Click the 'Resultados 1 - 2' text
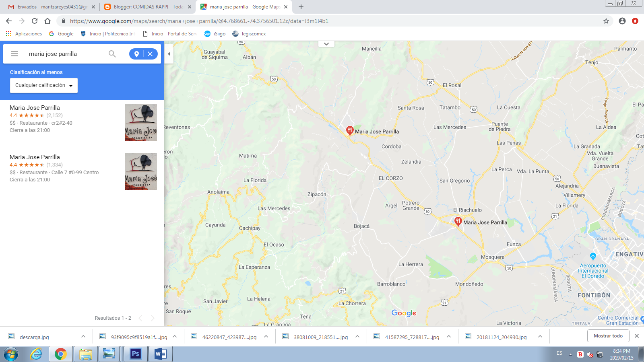This screenshot has height=362, width=644. click(x=113, y=318)
